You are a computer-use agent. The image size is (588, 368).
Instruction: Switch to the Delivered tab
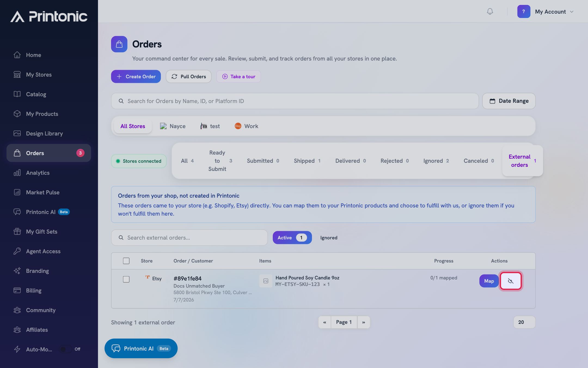click(351, 161)
